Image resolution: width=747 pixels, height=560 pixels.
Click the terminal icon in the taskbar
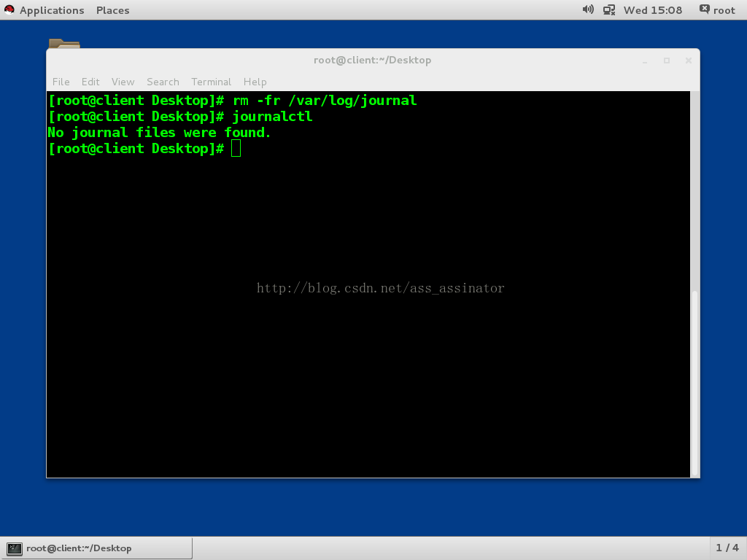tap(15, 548)
